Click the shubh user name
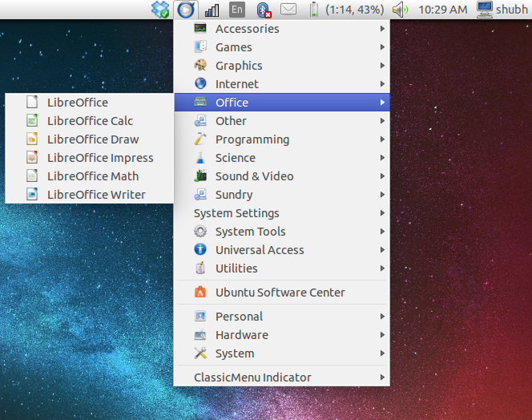 point(512,10)
